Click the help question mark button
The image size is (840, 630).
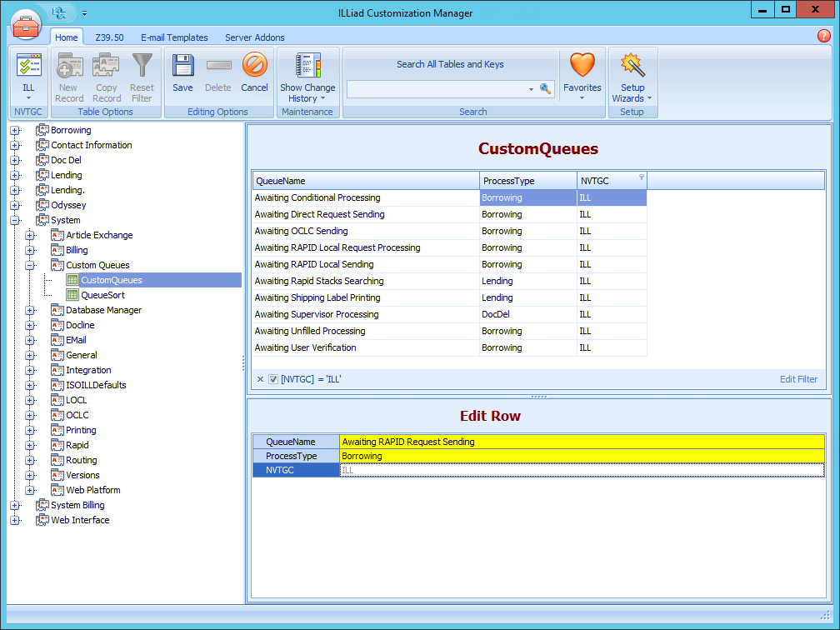(824, 37)
